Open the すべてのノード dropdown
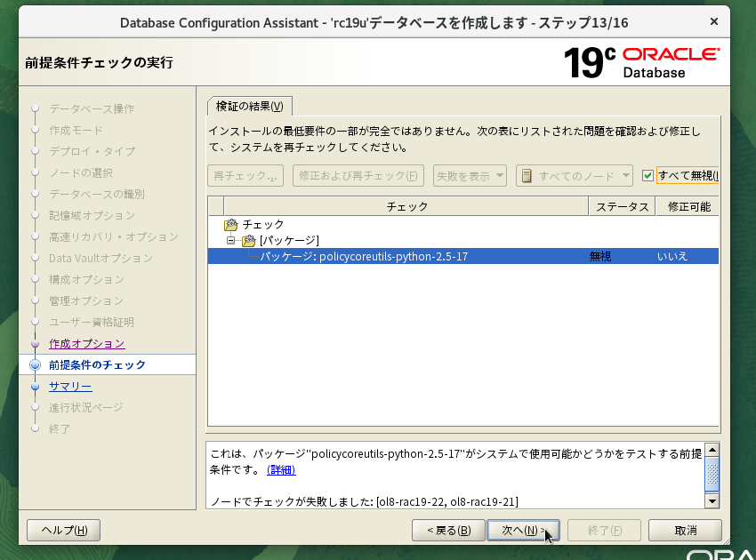 click(x=575, y=176)
